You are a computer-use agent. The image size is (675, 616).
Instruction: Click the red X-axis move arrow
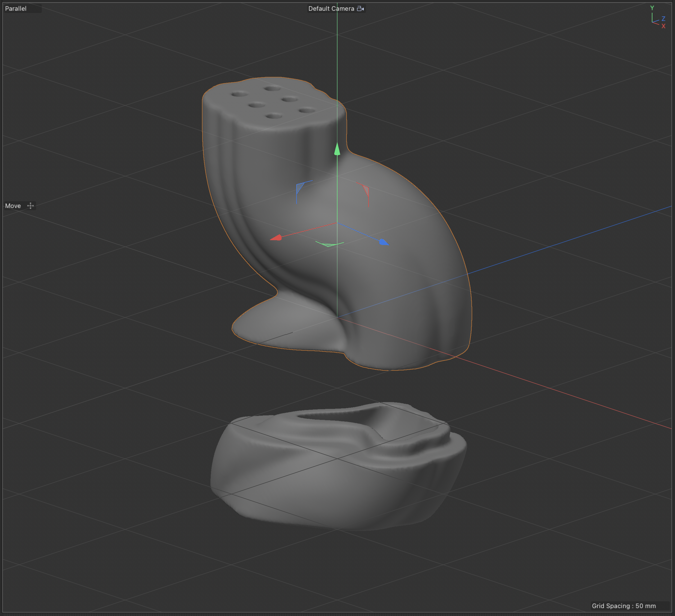coord(276,237)
